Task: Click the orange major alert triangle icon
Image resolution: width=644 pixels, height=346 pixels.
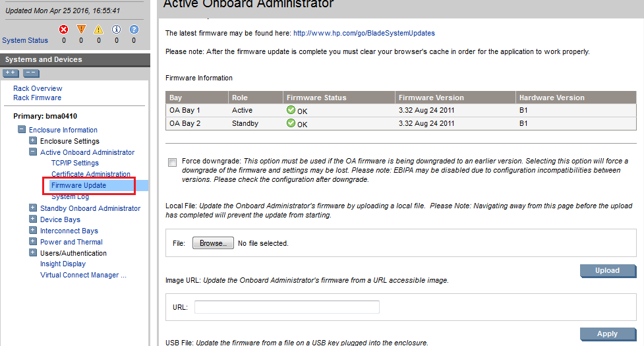Action: [x=81, y=29]
